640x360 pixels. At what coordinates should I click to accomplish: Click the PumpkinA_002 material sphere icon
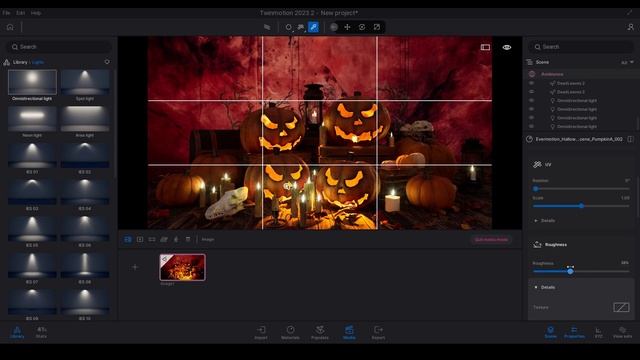click(x=529, y=139)
